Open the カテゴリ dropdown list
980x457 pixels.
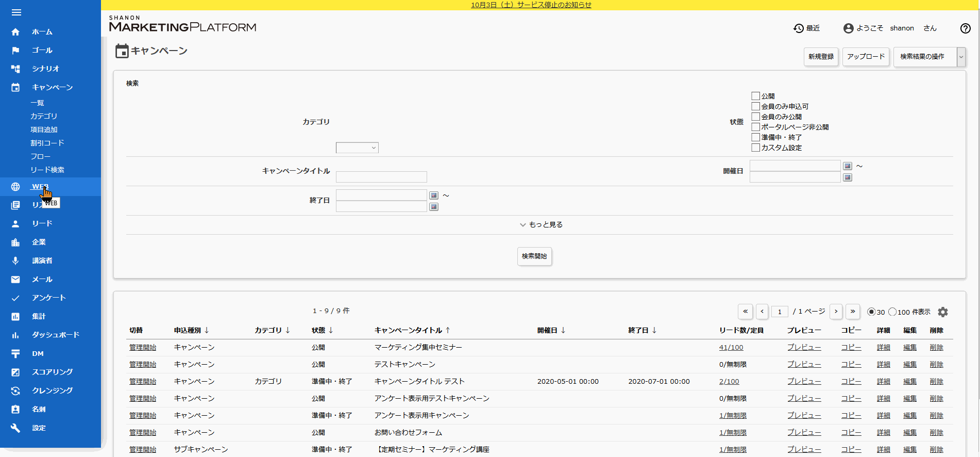[357, 148]
